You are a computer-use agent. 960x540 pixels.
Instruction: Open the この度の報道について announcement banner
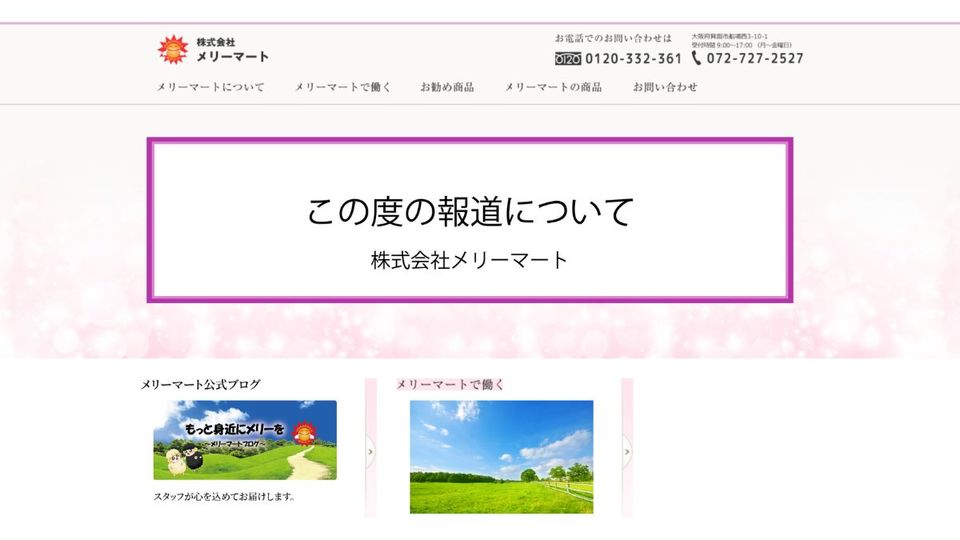pos(470,220)
